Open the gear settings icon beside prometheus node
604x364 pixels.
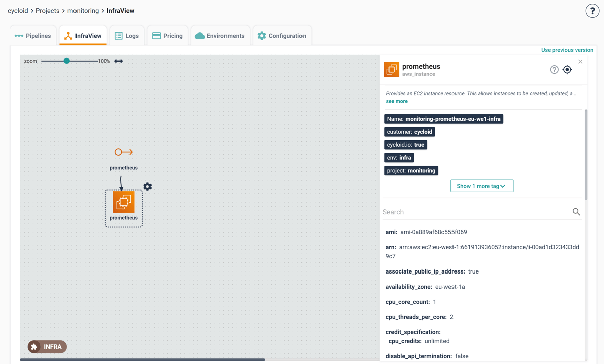[147, 186]
